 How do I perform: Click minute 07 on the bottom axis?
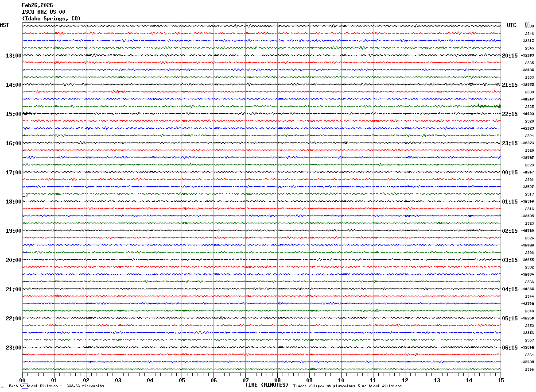pyautogui.click(x=245, y=380)
